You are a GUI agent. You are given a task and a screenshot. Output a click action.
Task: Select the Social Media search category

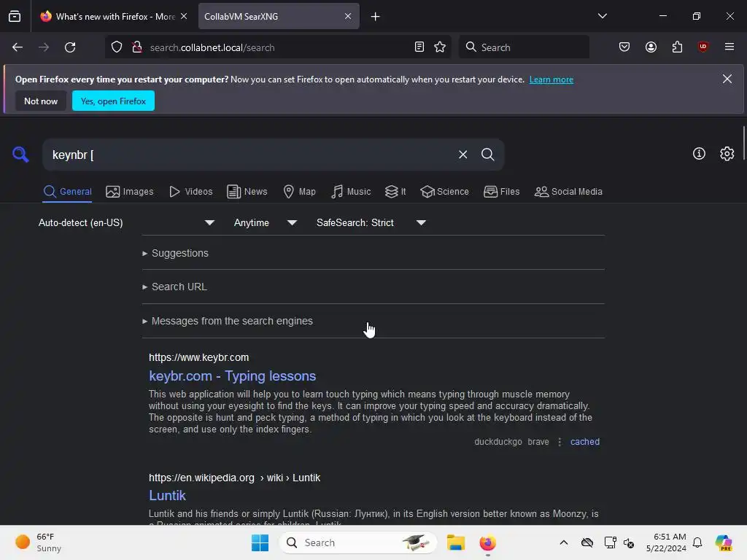(568, 192)
